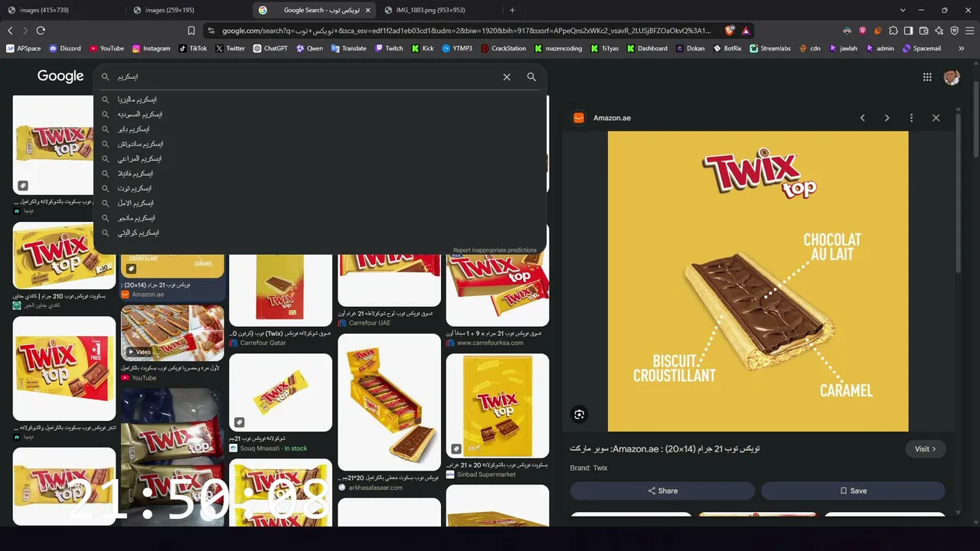980x551 pixels.
Task: Open Souq Mnasati Twix bar thumbnail
Action: click(280, 392)
